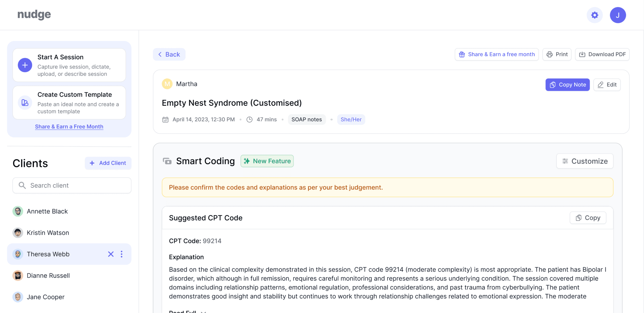Copy the suggested CPT code
644x313 pixels.
pos(588,218)
